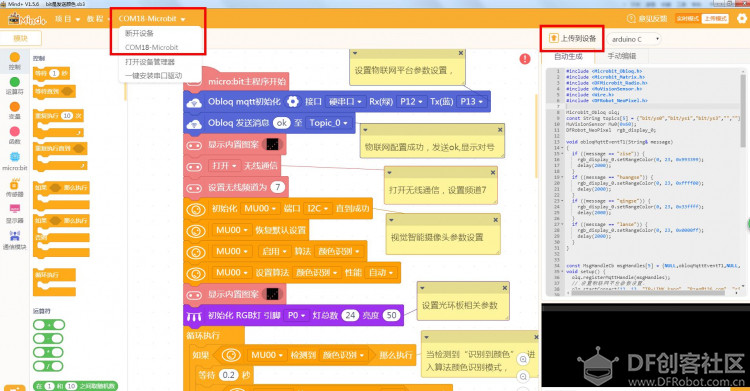Image resolution: width=750 pixels, height=391 pixels.
Task: Click the zoom out magnifier on canvas
Action: [x=523, y=377]
